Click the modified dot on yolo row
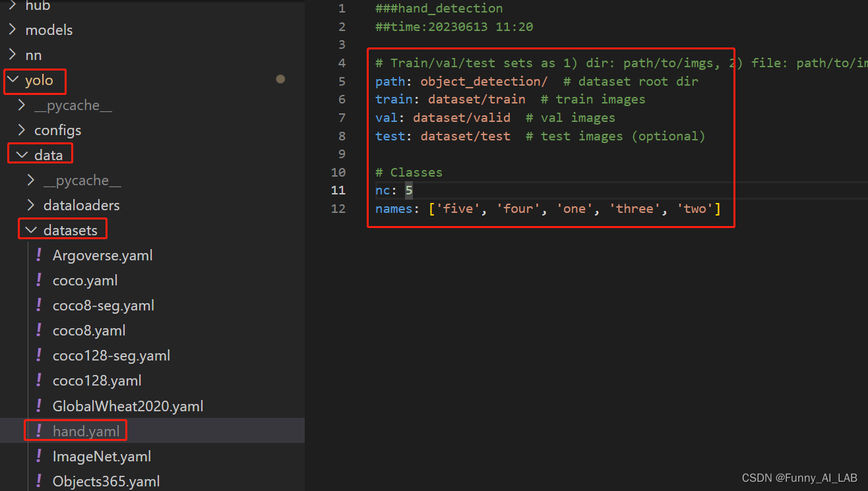Screen dimensions: 868x491 point(280,79)
